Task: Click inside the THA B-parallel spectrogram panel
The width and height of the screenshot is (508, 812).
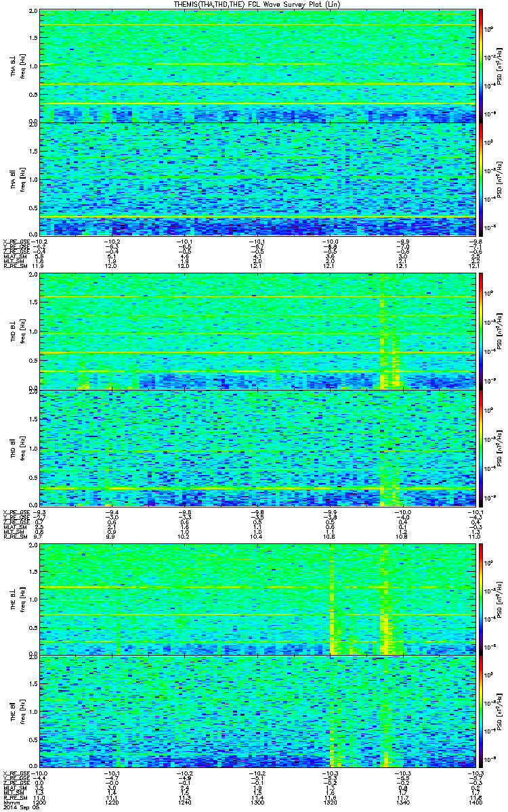Action: [x=257, y=180]
